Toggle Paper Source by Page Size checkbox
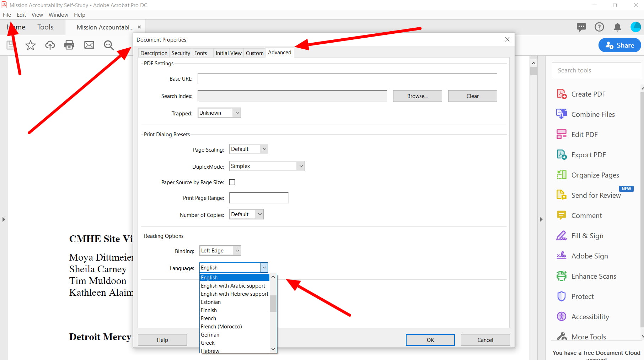 tap(232, 182)
